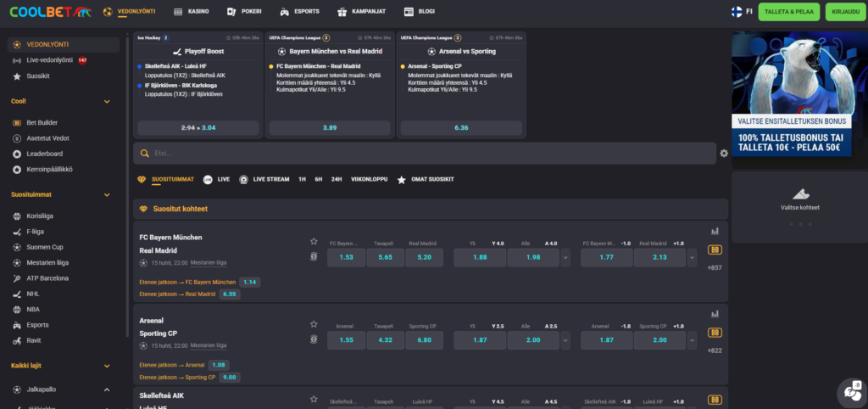Favorite the Skellefteå AIK match
The height and width of the screenshot is (409, 868).
(314, 399)
